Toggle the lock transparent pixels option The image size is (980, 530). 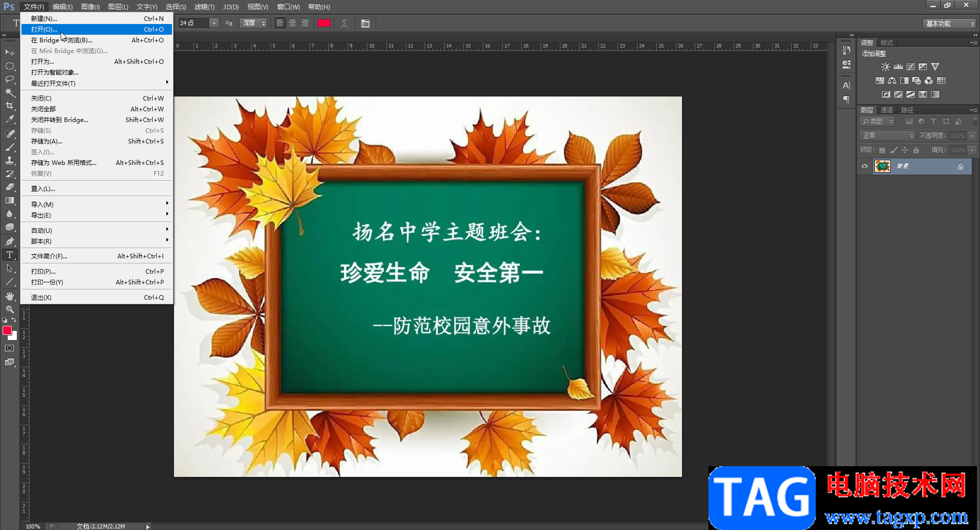882,150
